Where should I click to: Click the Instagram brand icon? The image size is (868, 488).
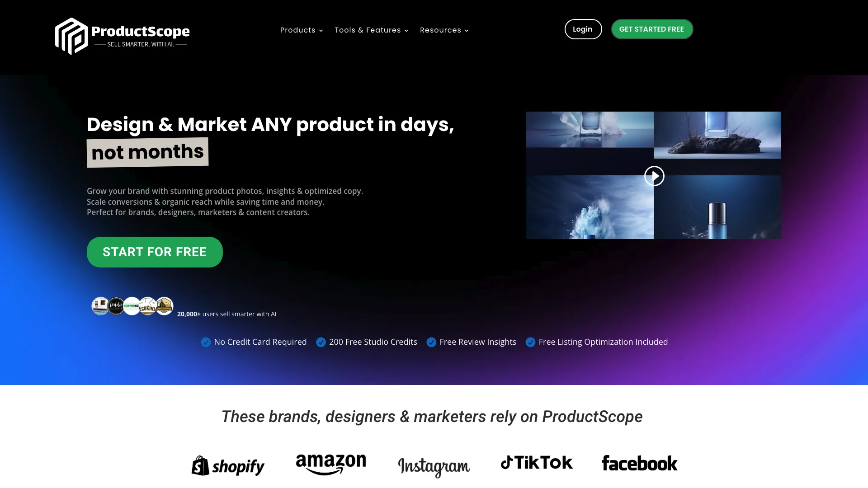[x=434, y=466]
